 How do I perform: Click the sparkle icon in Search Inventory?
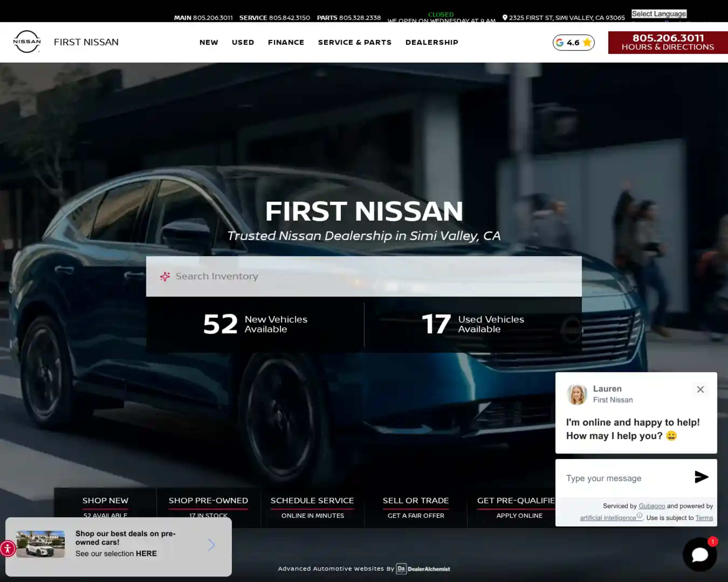tap(165, 276)
